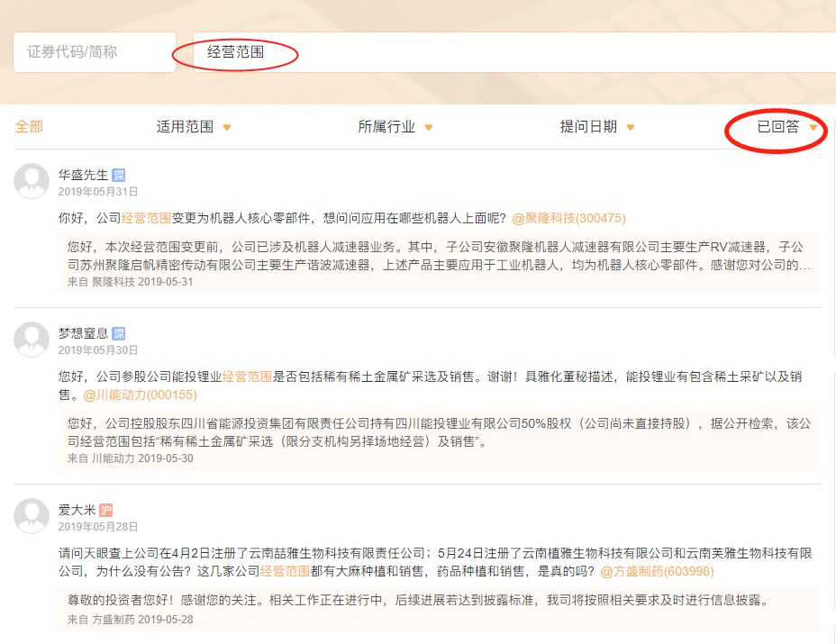This screenshot has width=836, height=644.
Task: Click the date 2019年05月31日
Action: (x=98, y=191)
